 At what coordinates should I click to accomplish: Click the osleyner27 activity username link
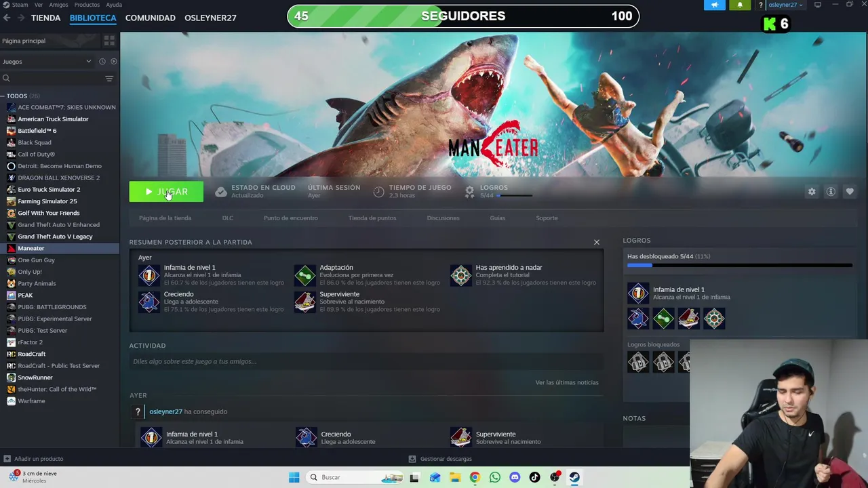(165, 411)
